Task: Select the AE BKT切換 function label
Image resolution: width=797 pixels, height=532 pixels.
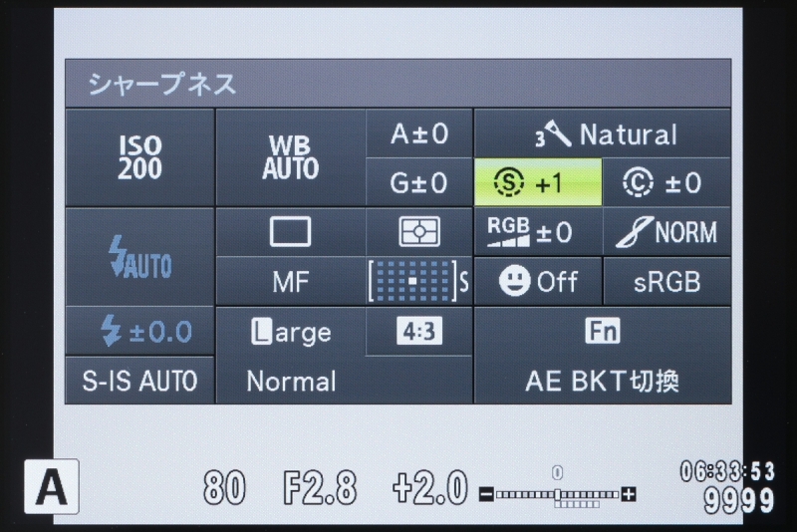Action: pos(603,381)
